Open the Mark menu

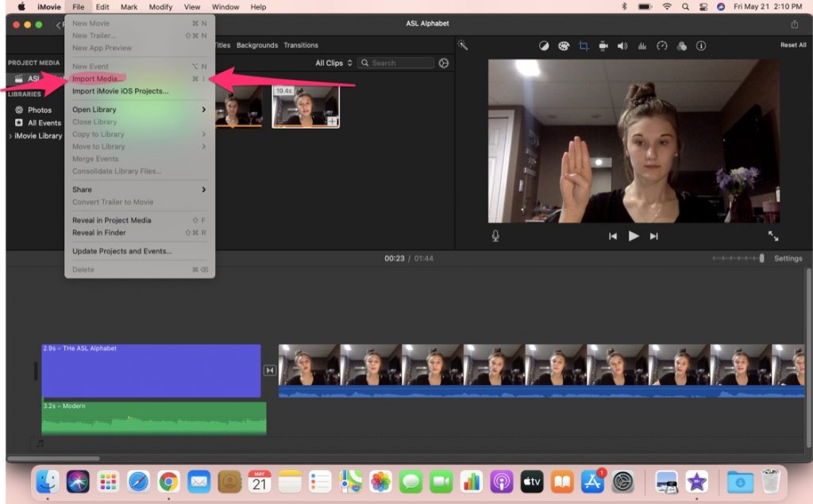pyautogui.click(x=129, y=6)
